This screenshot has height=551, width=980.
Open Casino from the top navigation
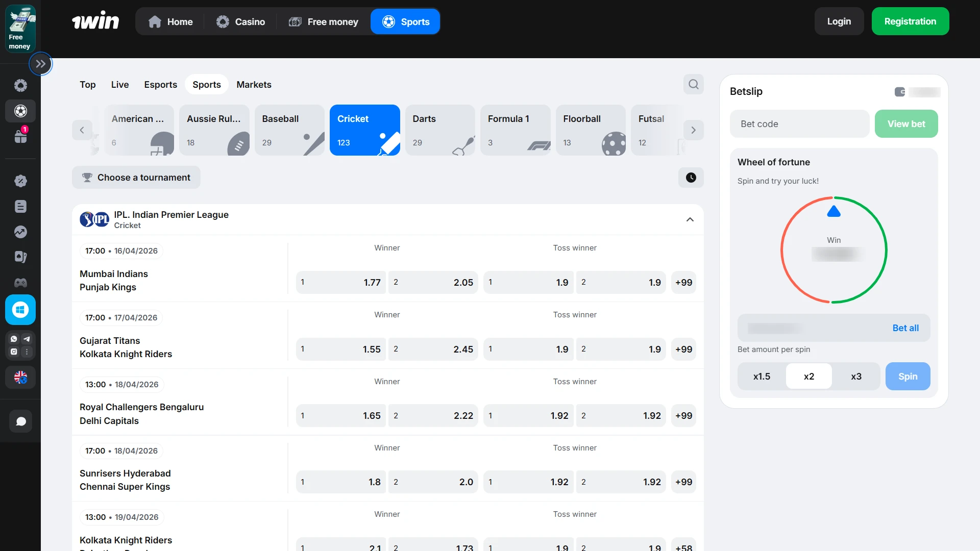point(240,22)
